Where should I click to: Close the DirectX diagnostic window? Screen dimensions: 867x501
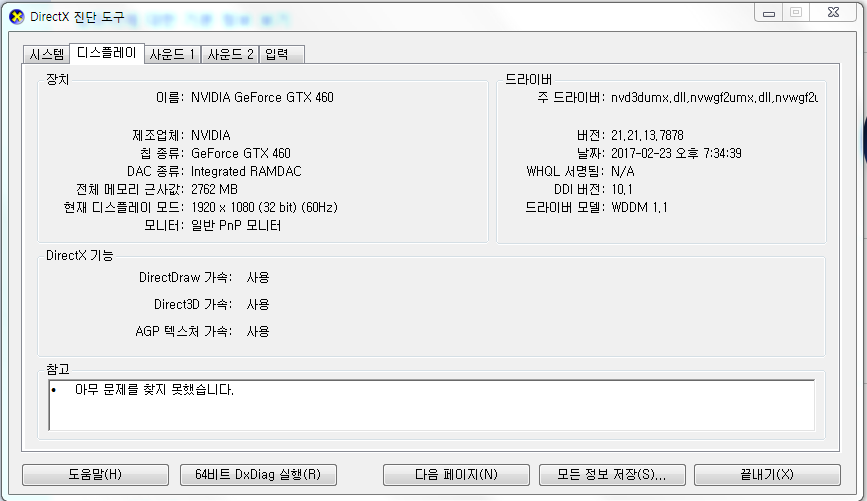pyautogui.click(x=833, y=13)
